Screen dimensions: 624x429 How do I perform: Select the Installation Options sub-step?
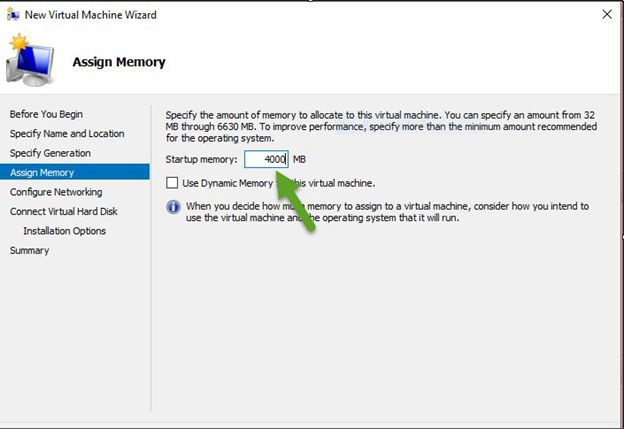tap(64, 231)
